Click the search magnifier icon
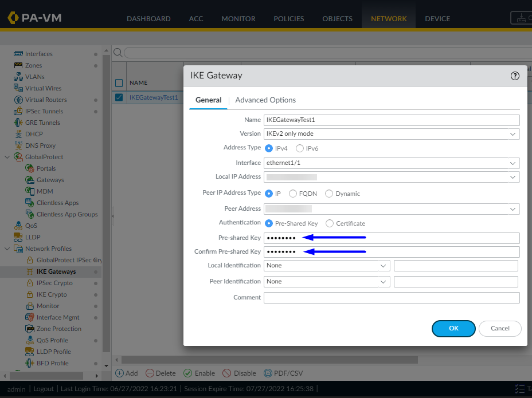532x398 pixels. pos(117,52)
